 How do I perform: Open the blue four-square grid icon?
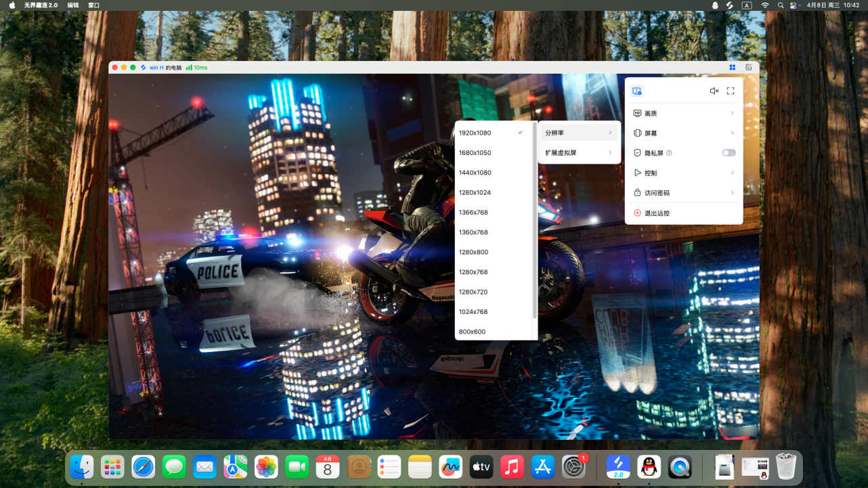[733, 68]
